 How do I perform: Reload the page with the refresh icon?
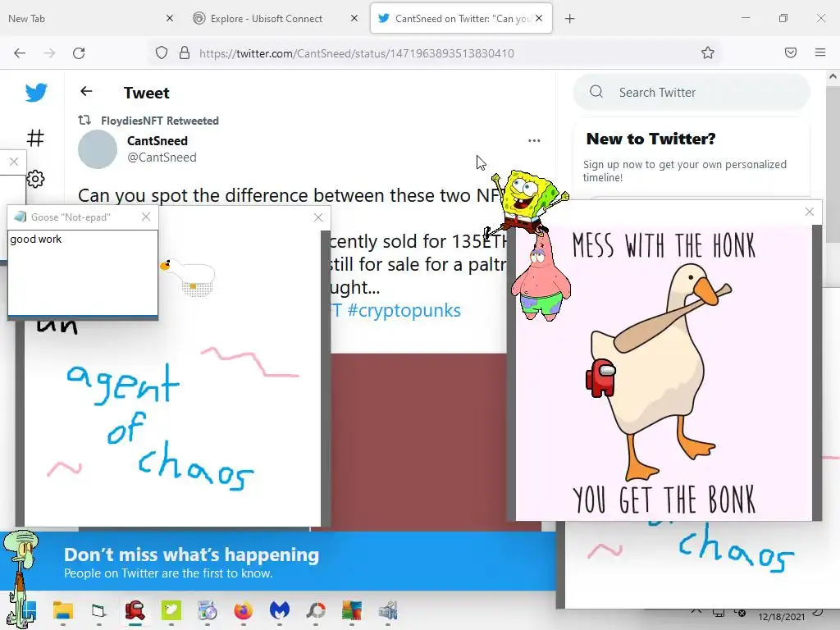[79, 53]
